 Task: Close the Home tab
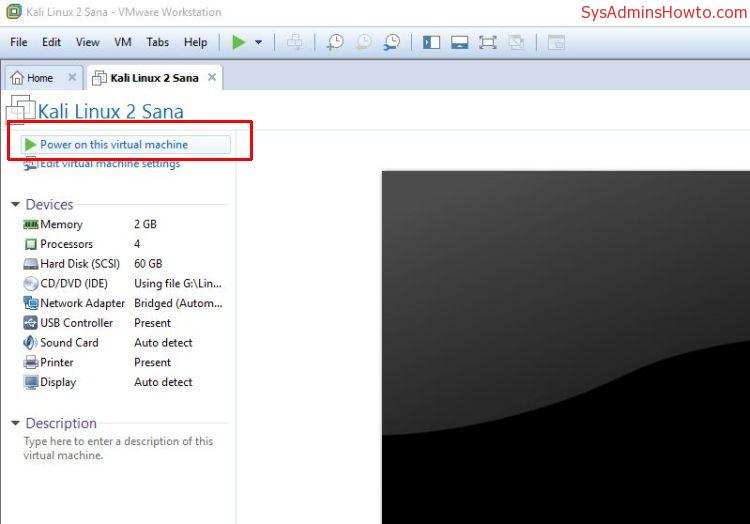(72, 77)
